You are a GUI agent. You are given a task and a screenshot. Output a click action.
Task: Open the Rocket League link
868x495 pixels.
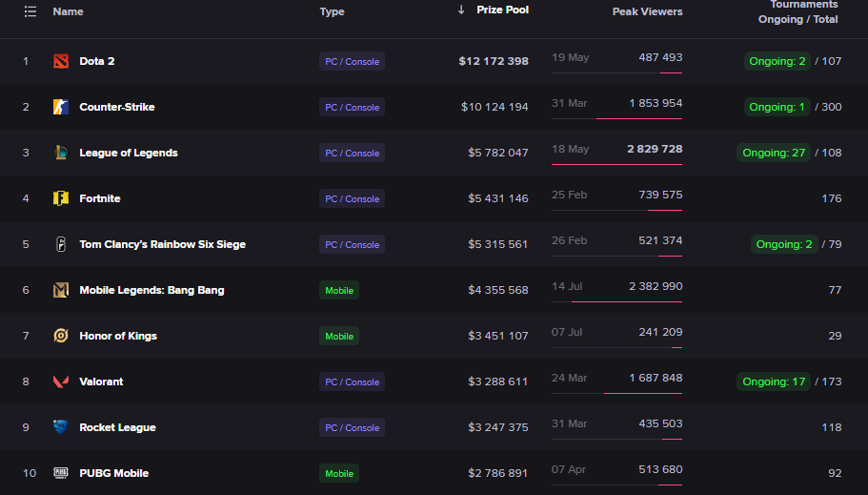pyautogui.click(x=117, y=427)
